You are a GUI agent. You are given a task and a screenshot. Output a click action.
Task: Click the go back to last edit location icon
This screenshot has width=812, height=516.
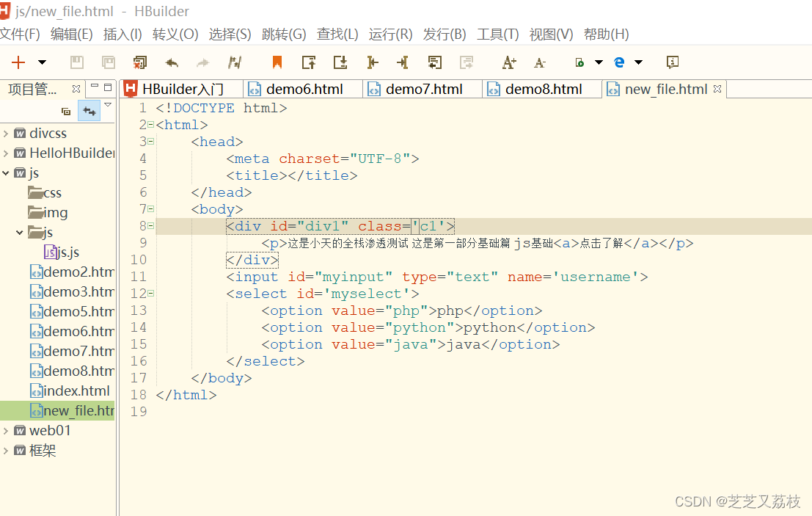point(434,62)
